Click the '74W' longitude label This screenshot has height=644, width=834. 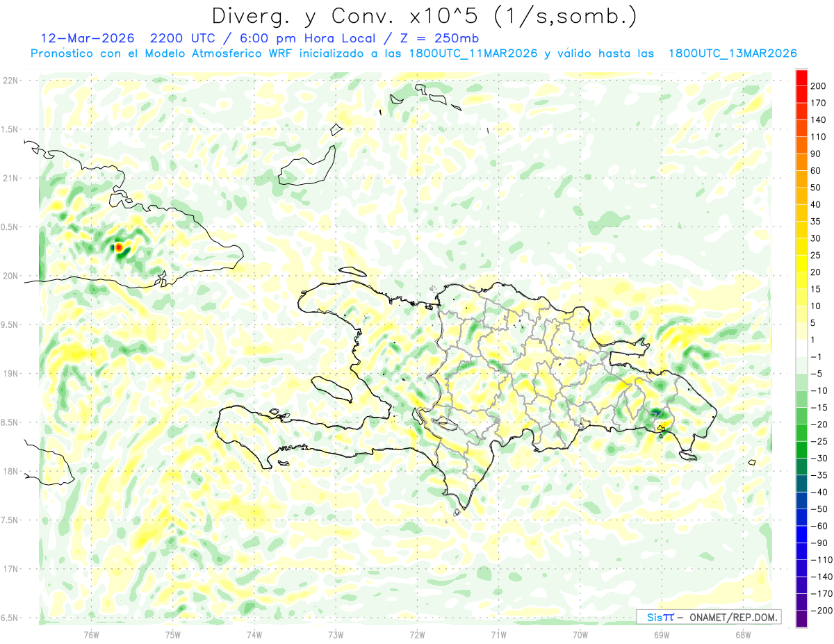tap(254, 634)
